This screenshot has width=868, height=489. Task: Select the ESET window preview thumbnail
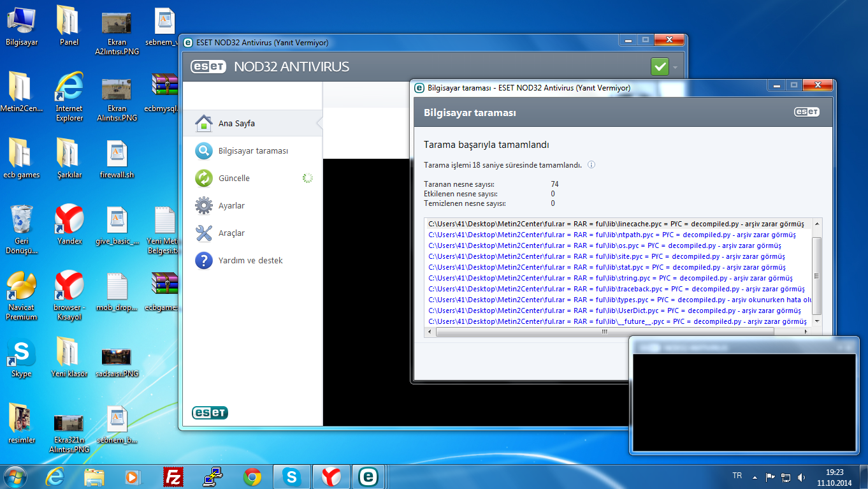tap(743, 395)
